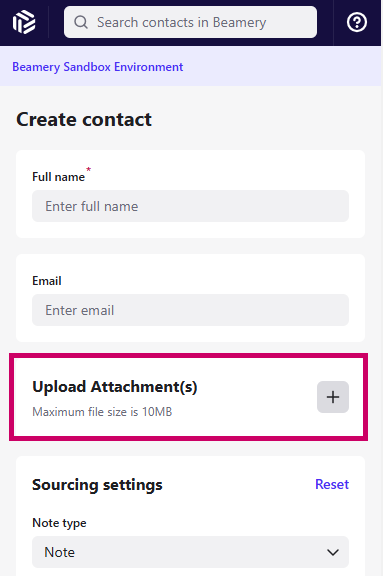Click the chevron arrow in the Note dropdown
Screen dimensions: 383x576
[x=333, y=552]
